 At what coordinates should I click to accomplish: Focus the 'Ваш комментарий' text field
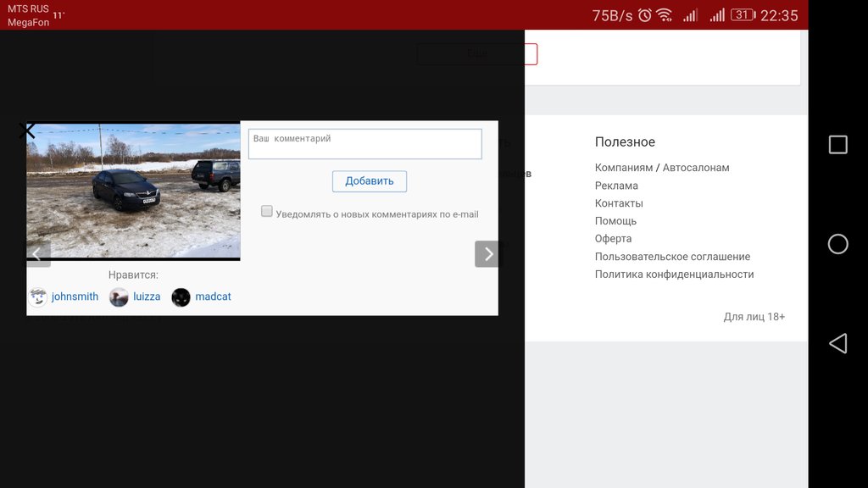[x=365, y=144]
